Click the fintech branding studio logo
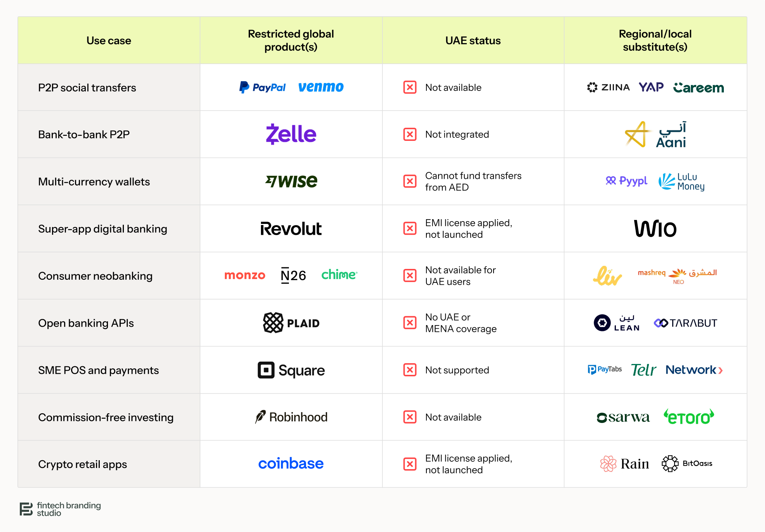 [x=60, y=509]
